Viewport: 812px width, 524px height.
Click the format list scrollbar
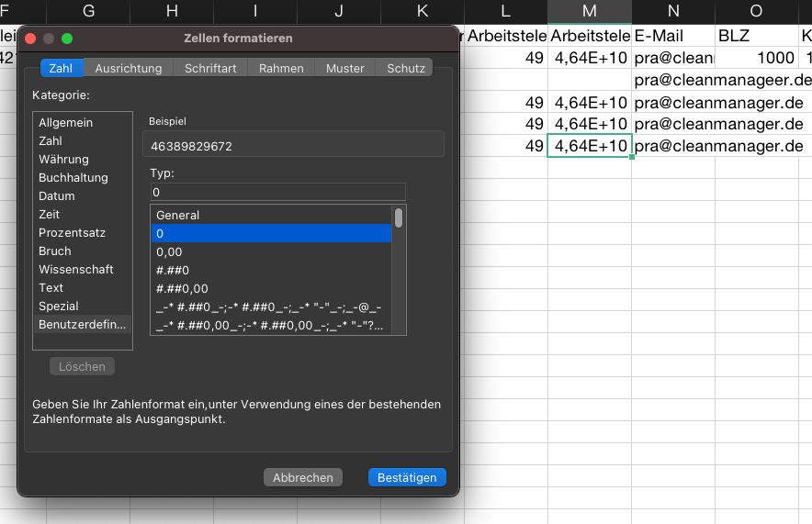pos(399,217)
